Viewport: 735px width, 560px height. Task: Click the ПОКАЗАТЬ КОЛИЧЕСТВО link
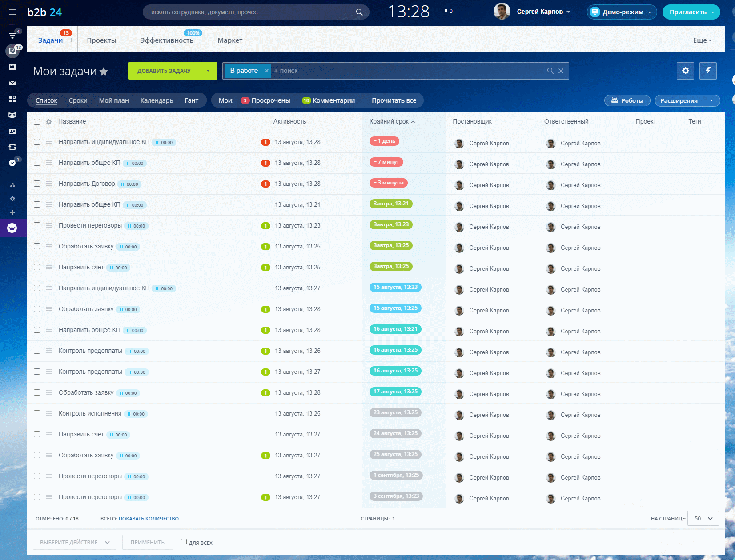tap(149, 519)
